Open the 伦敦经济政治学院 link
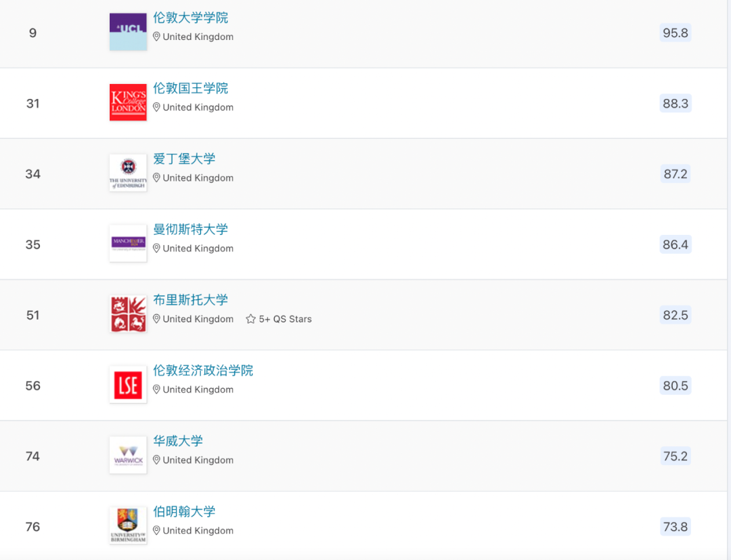The height and width of the screenshot is (560, 731). pyautogui.click(x=203, y=370)
